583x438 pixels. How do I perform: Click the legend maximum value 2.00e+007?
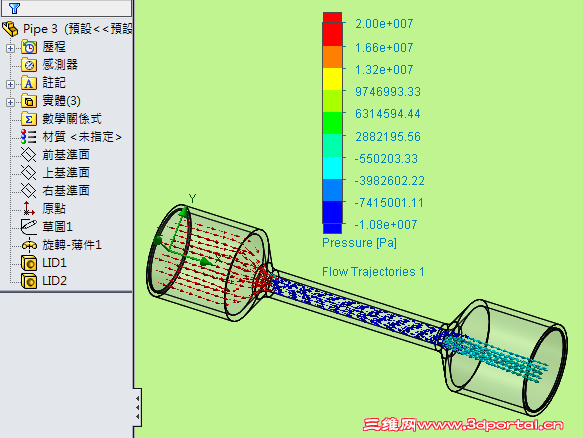(x=384, y=24)
